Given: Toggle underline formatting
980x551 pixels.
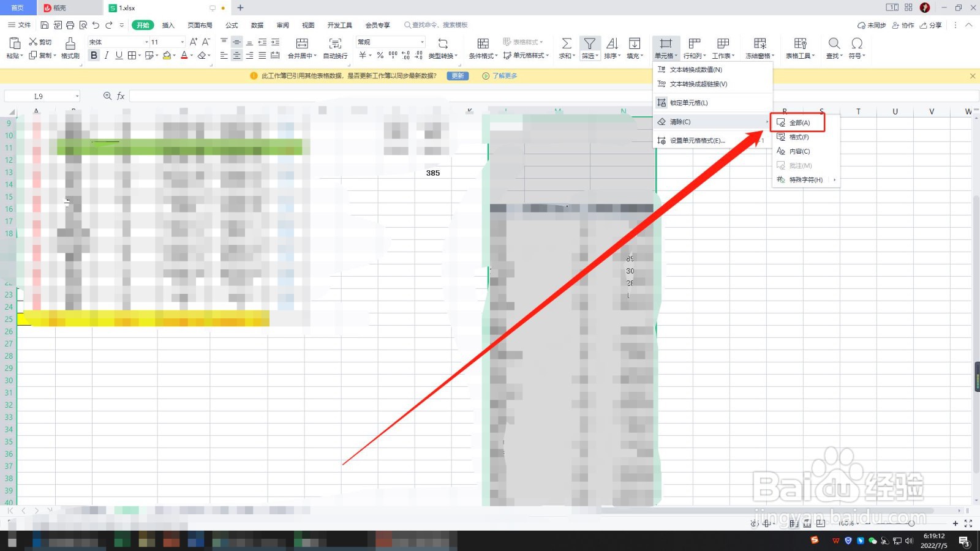Looking at the screenshot, I should 119,55.
